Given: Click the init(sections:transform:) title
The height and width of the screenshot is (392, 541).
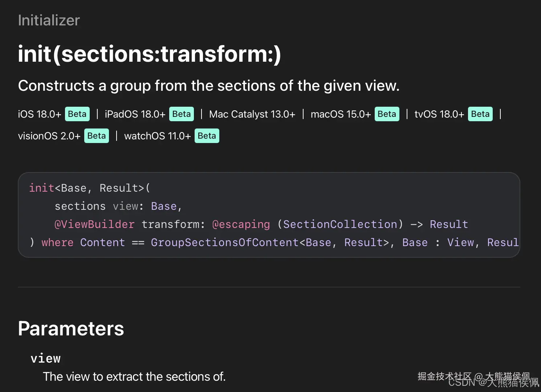Looking at the screenshot, I should click(150, 54).
